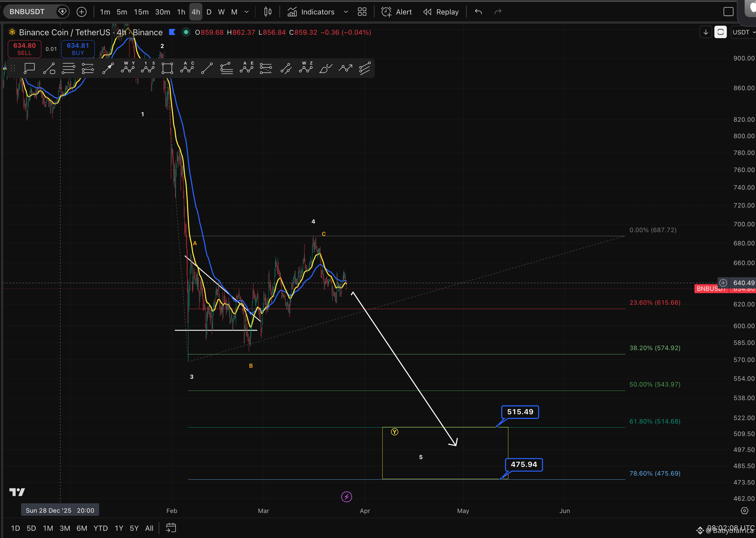Open the price scale settings gear

(x=744, y=511)
